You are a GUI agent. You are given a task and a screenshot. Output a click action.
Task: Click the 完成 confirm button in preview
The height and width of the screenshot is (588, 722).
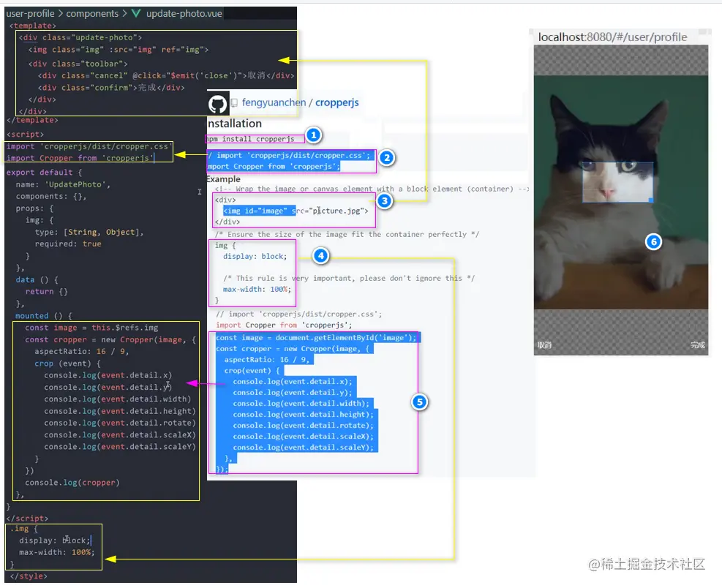tap(698, 345)
